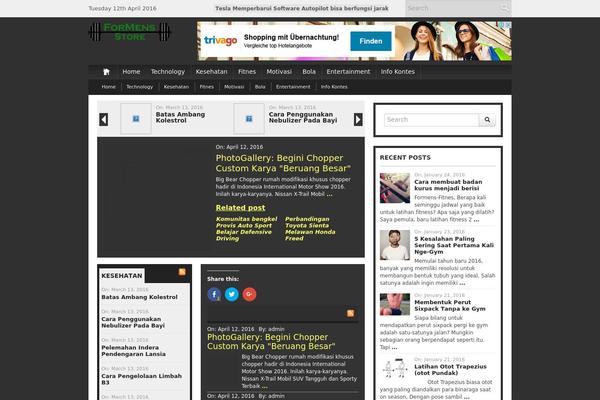Open the Kesehatan RSS feed icon
The image size is (600, 400).
[182, 272]
